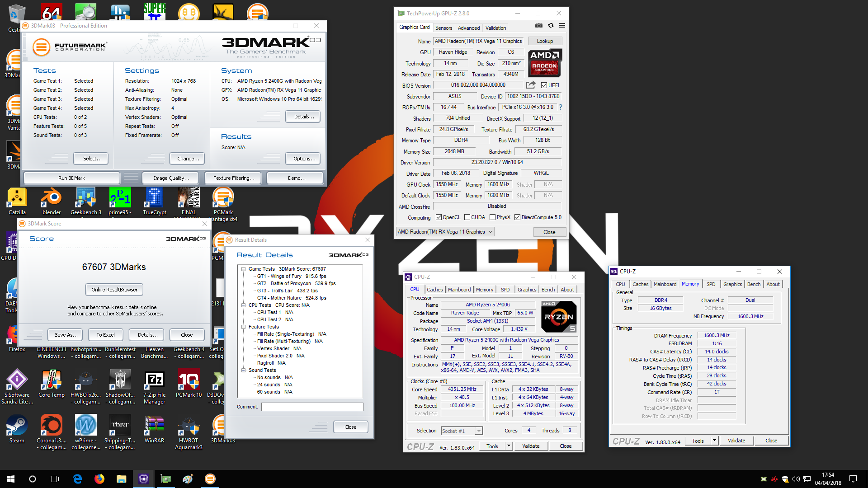The height and width of the screenshot is (488, 868).
Task: Open the TrueCrypt desktop icon
Action: point(155,202)
